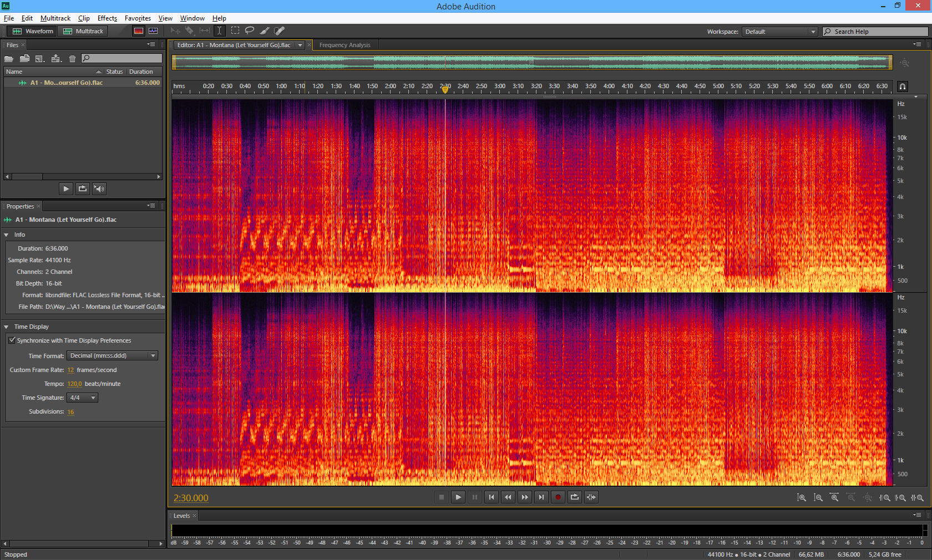This screenshot has width=932, height=560.
Task: Click the trash icon to close selected file
Action: coord(72,58)
